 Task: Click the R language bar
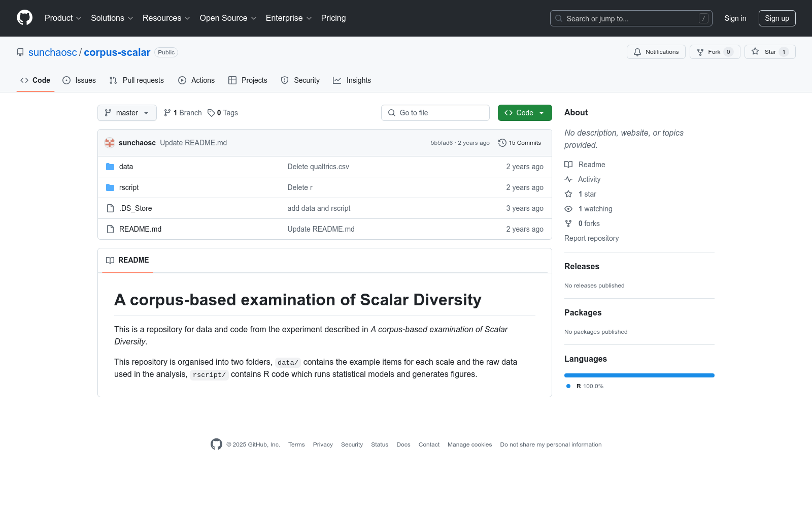[x=639, y=375]
